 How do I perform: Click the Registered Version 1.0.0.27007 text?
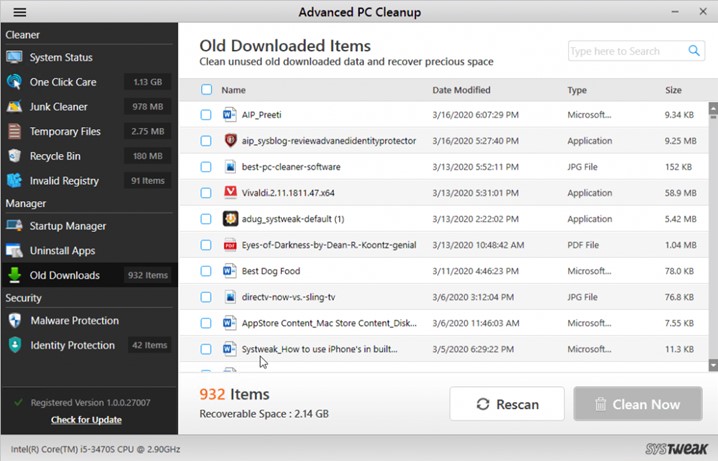pos(90,403)
